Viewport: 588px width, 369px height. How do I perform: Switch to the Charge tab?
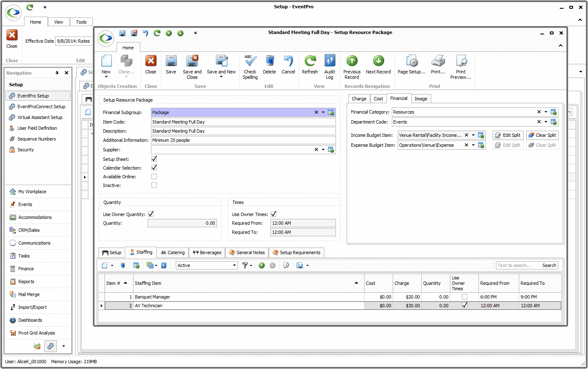[x=359, y=99]
